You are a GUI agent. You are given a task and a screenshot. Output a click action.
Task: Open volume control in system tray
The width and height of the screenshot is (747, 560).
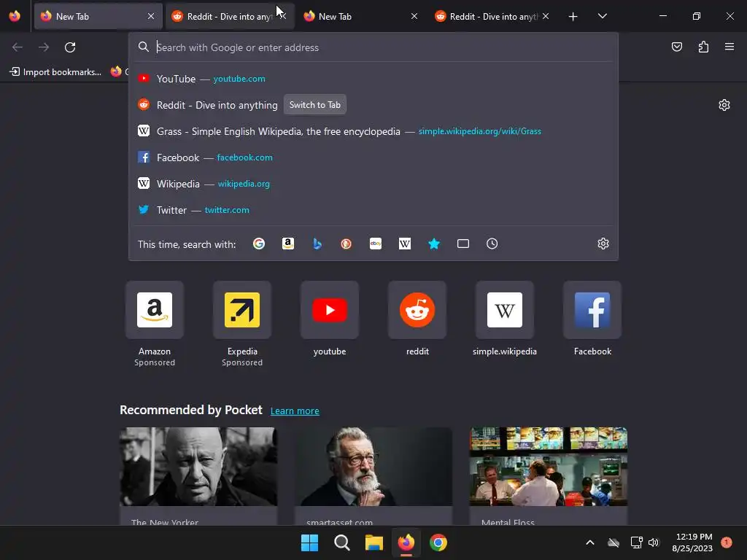tap(654, 542)
